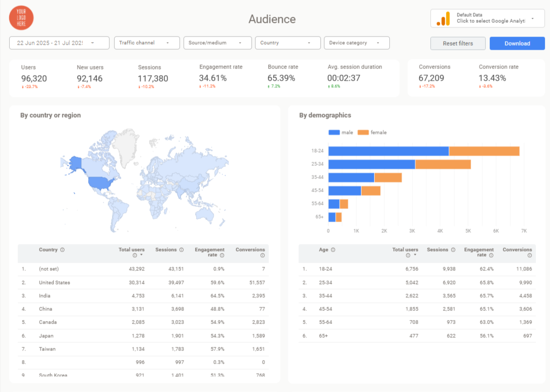Click the info icon under Total users in country table
The width and height of the screenshot is (550, 392).
click(x=135, y=256)
